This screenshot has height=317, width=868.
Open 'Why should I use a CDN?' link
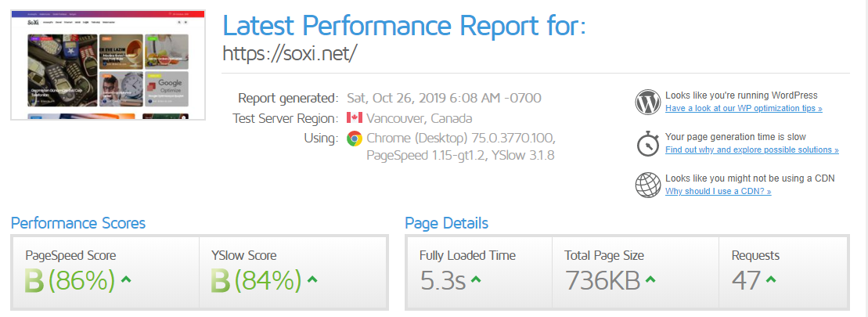pos(718,192)
